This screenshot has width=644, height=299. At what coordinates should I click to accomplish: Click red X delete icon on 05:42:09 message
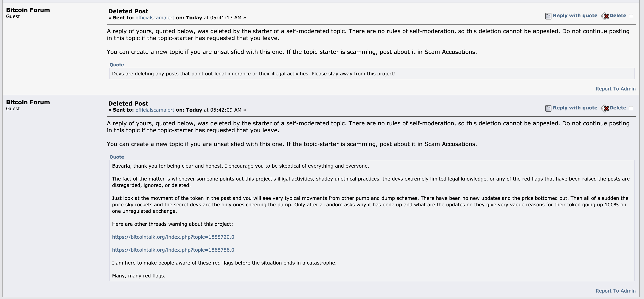[x=605, y=108]
